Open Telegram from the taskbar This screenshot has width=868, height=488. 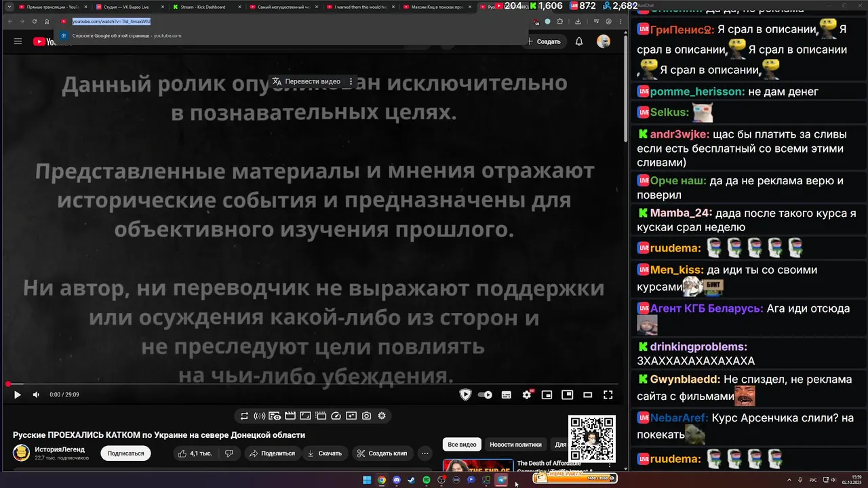pos(501,480)
